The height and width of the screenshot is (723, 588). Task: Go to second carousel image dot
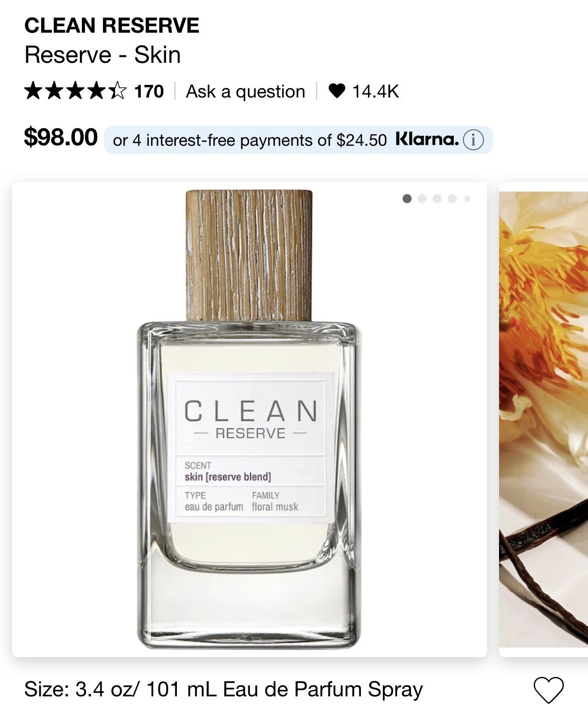422,199
